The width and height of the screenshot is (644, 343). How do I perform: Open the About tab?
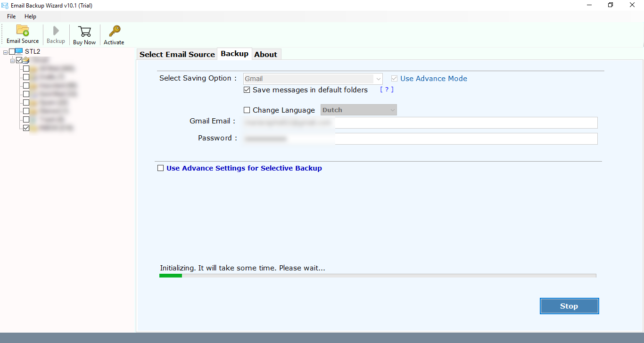(265, 54)
